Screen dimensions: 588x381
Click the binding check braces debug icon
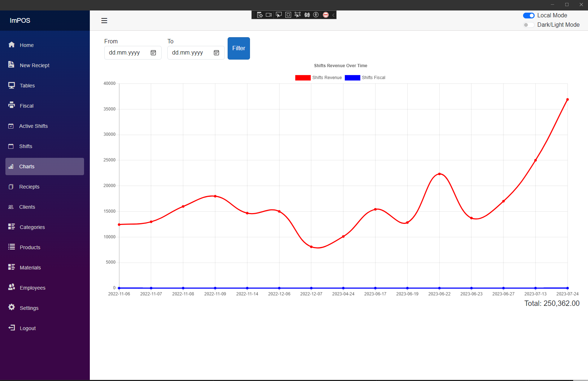pos(307,15)
